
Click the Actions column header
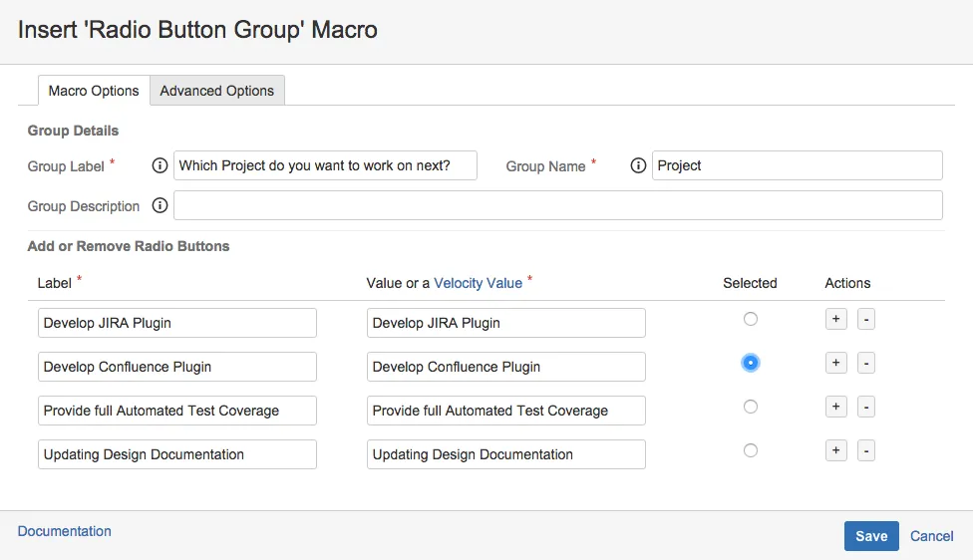click(x=847, y=283)
